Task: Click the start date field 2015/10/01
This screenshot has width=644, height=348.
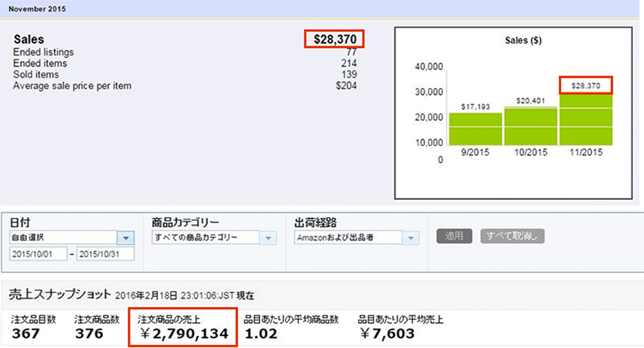Action: (38, 253)
